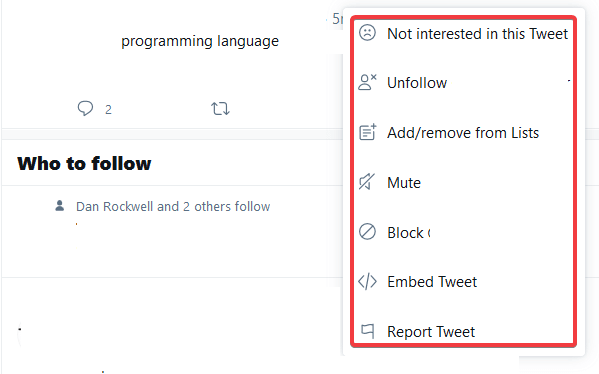Click the retweet arrows icon
This screenshot has height=374, width=599.
tap(220, 108)
